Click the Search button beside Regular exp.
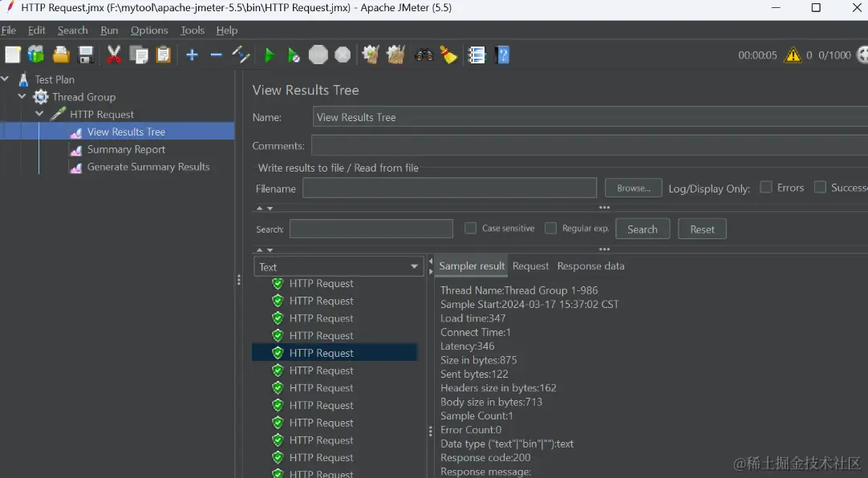 [642, 229]
